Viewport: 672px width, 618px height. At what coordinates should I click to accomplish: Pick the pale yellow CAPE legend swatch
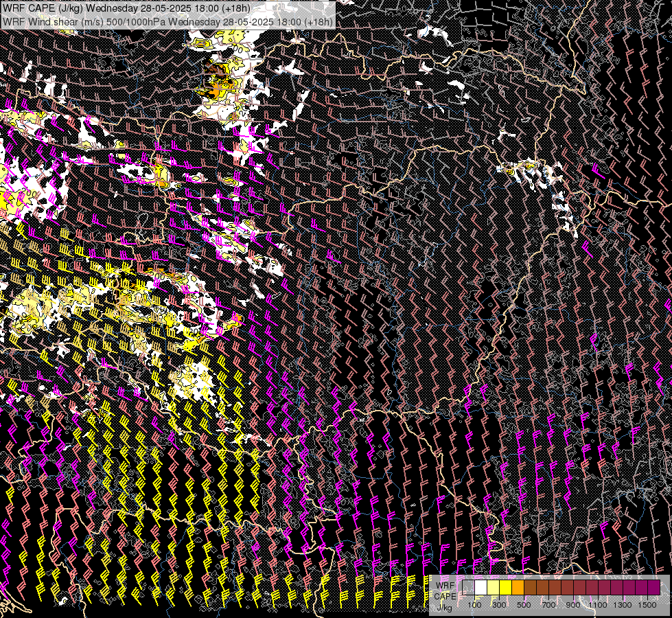click(494, 587)
